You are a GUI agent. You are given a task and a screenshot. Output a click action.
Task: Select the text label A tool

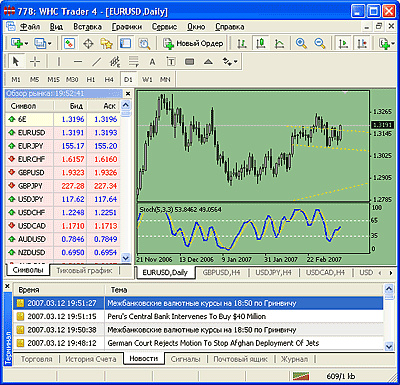coord(152,62)
